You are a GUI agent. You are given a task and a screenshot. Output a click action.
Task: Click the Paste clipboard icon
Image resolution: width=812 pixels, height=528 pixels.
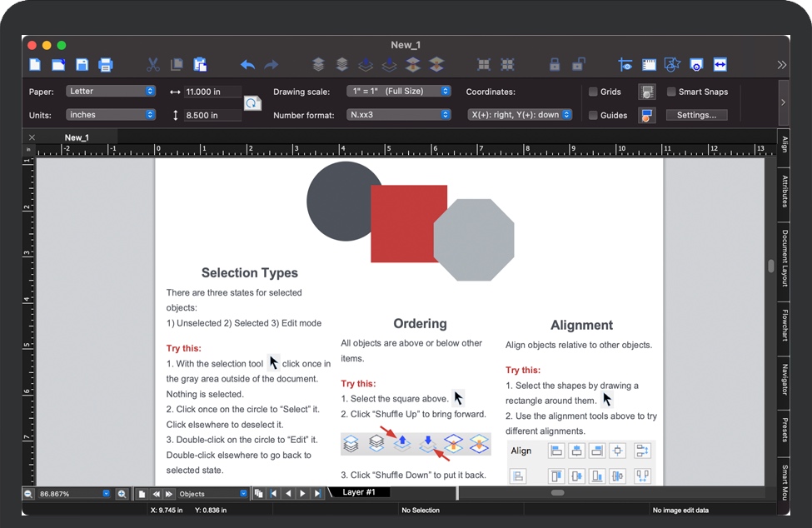pyautogui.click(x=200, y=65)
